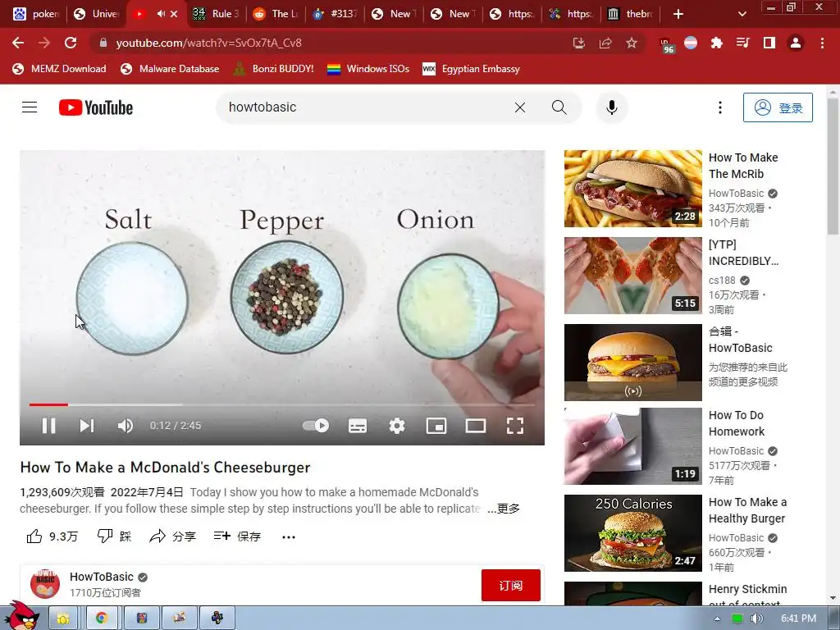840x630 pixels.
Task: Click the youtube.com address bar
Action: pyautogui.click(x=332, y=43)
